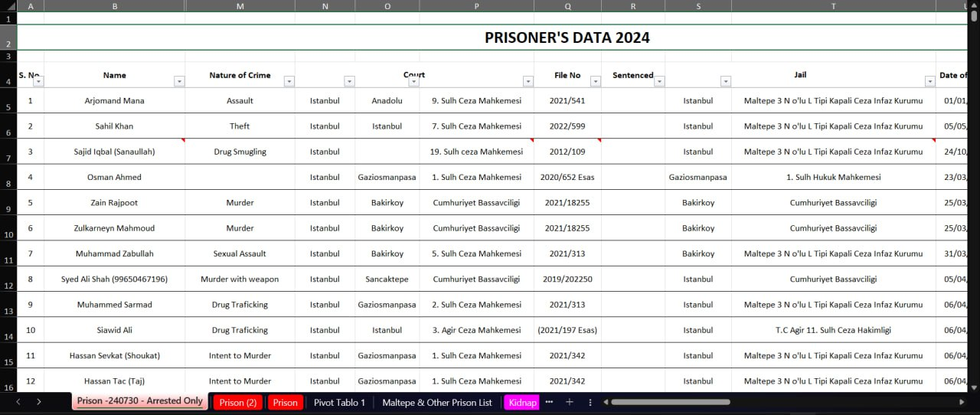This screenshot has height=415, width=980.
Task: Click file number 2021/541 cell
Action: [568, 100]
